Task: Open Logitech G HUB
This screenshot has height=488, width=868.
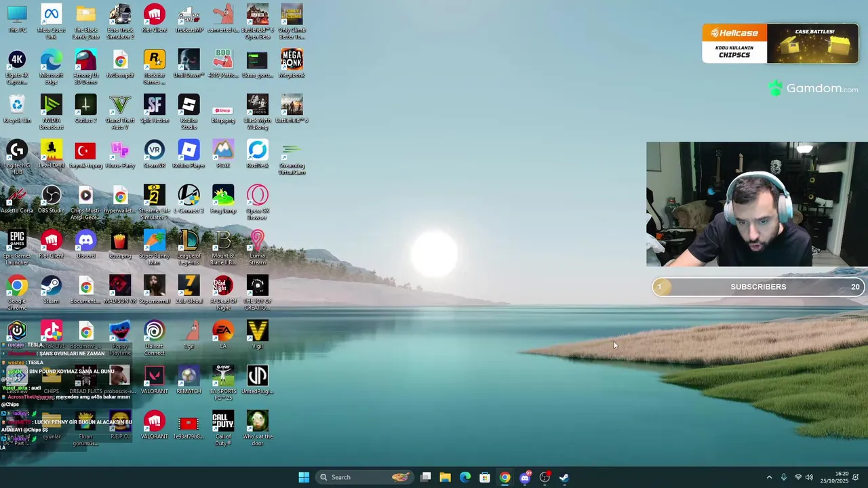Action: [x=17, y=158]
